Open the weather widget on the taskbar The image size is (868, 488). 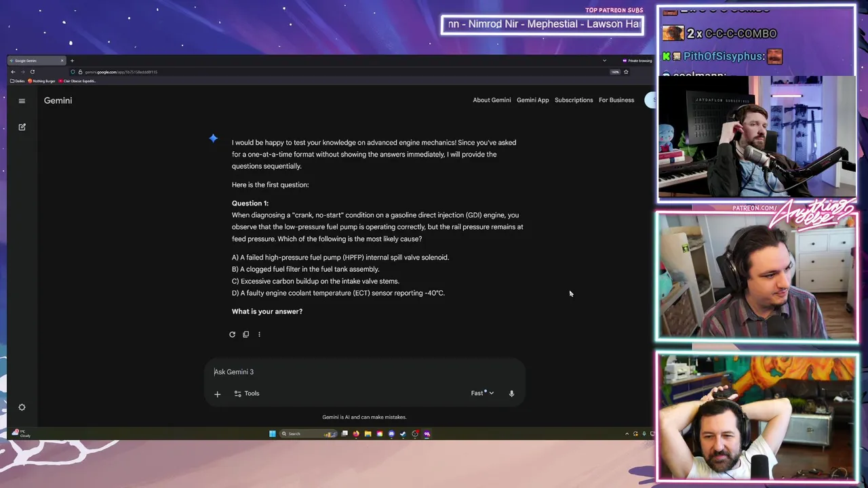tap(20, 433)
